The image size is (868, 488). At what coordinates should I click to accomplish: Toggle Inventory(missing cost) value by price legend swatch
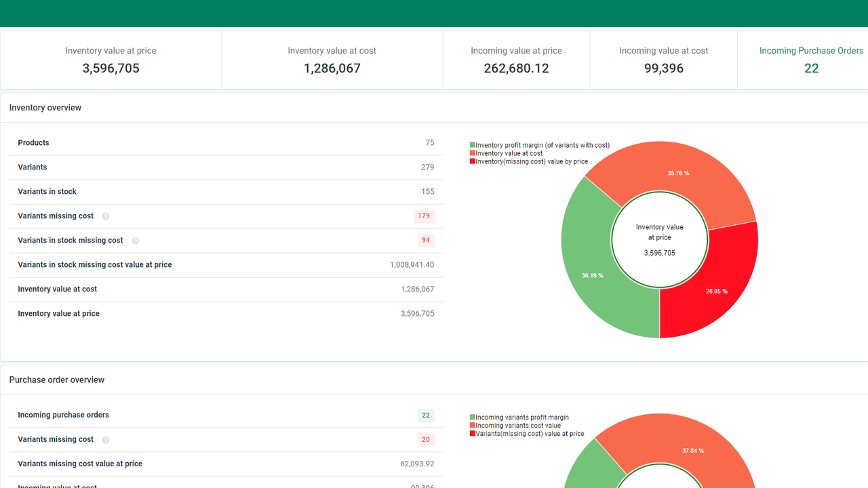point(473,161)
